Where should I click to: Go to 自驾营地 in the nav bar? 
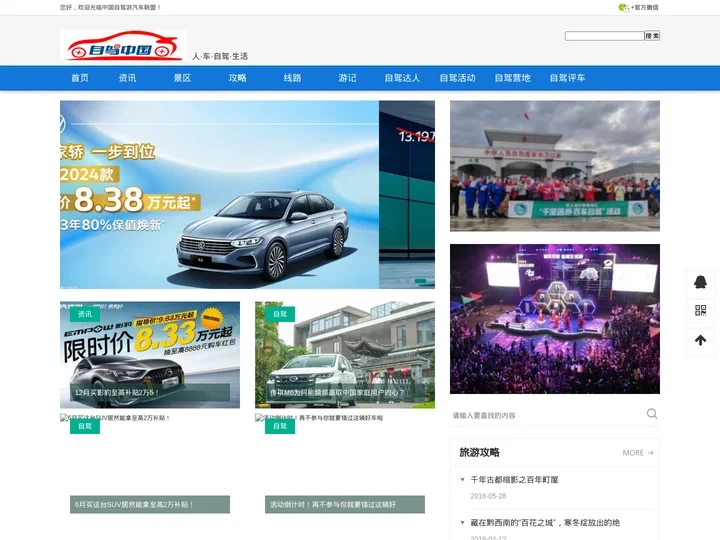tap(512, 78)
